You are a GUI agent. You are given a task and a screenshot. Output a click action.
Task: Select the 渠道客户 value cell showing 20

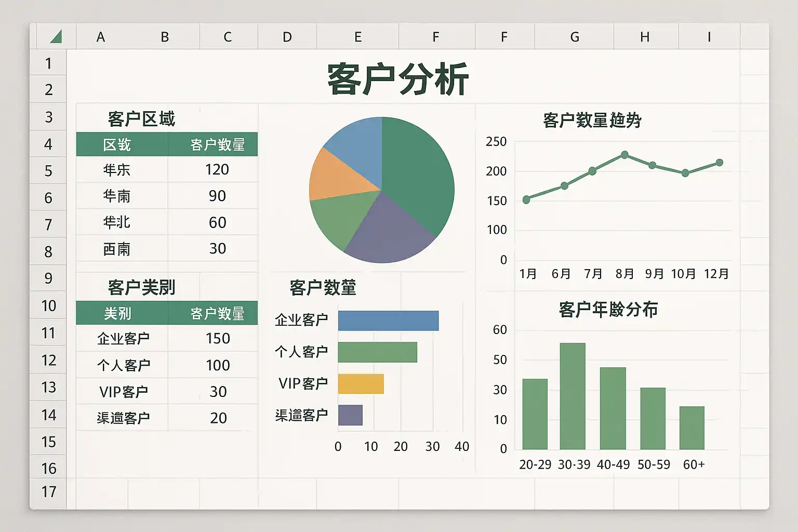click(218, 418)
